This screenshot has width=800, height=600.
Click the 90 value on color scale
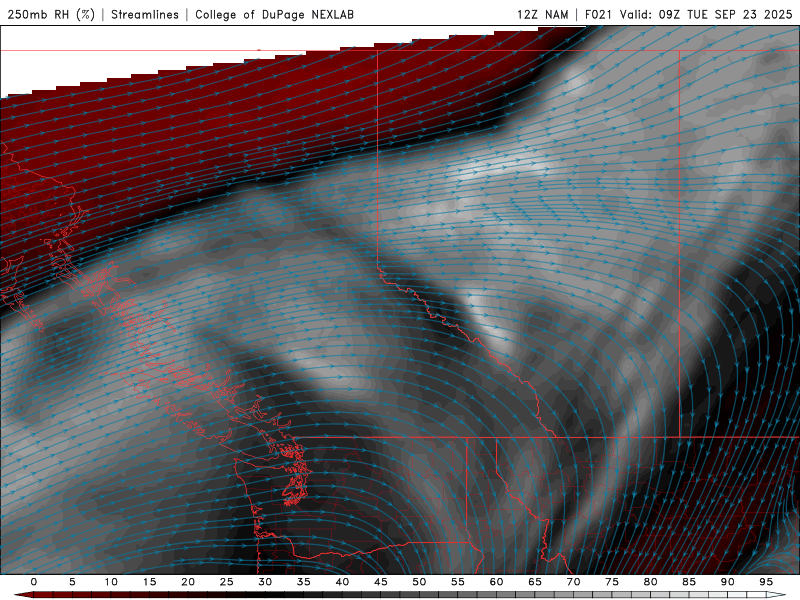[x=727, y=582]
